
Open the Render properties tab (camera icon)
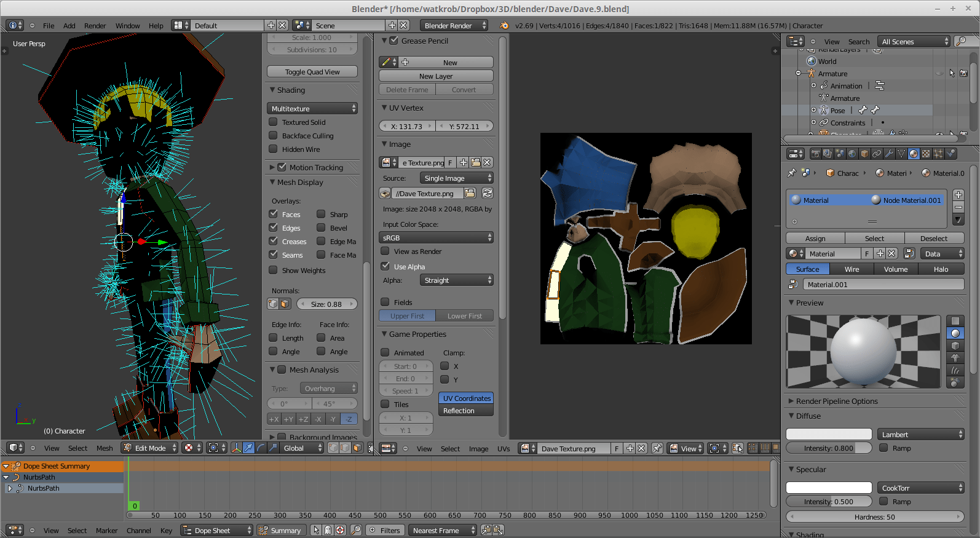(x=816, y=154)
